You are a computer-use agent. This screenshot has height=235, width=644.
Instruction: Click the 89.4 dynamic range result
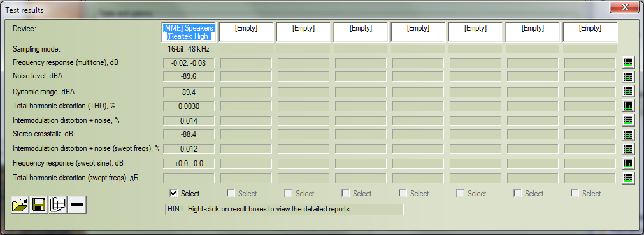[x=189, y=92]
